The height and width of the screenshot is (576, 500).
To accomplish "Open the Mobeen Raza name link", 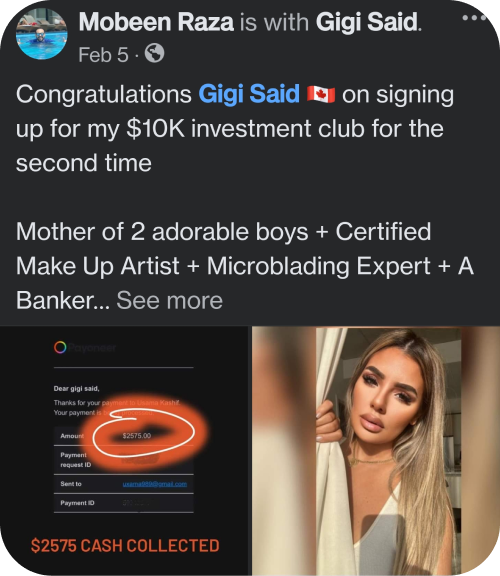I will pos(156,22).
